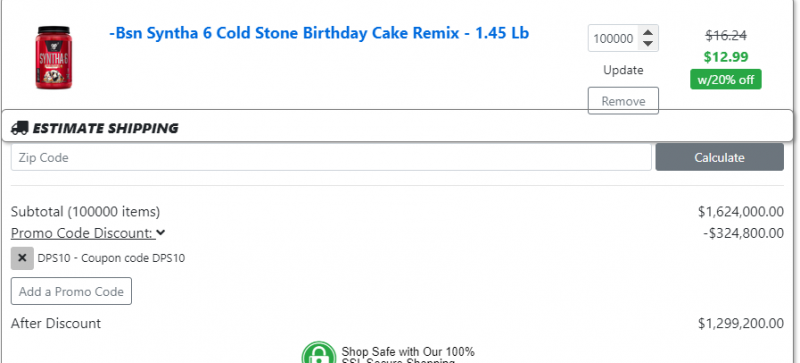
Task: Click the DPS10 coupon code description
Action: tap(111, 258)
